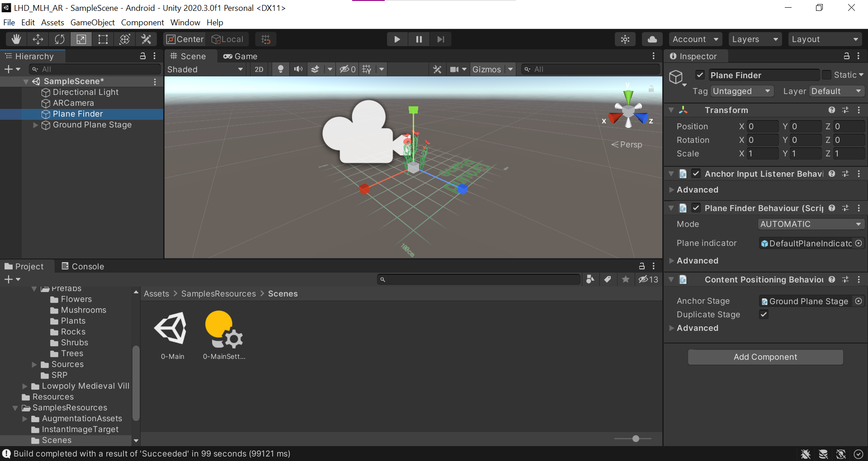Open the GameObject menu
Viewport: 868px width, 461px height.
pyautogui.click(x=93, y=23)
